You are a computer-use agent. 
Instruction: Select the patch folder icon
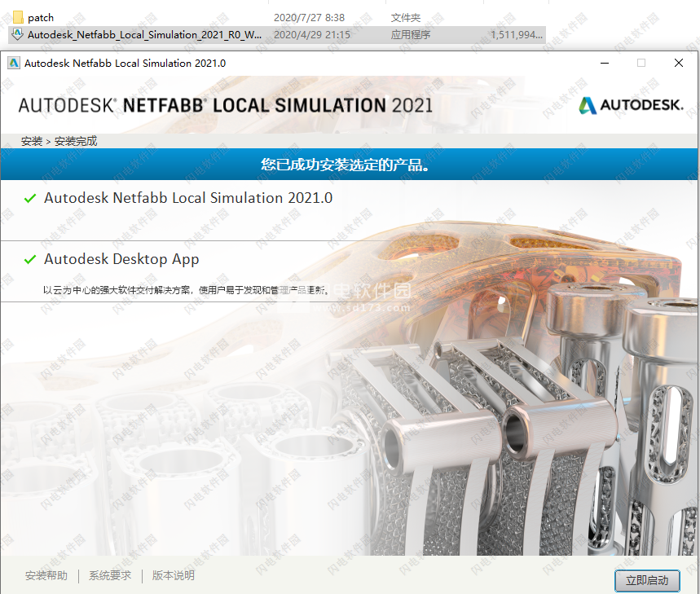(x=18, y=17)
